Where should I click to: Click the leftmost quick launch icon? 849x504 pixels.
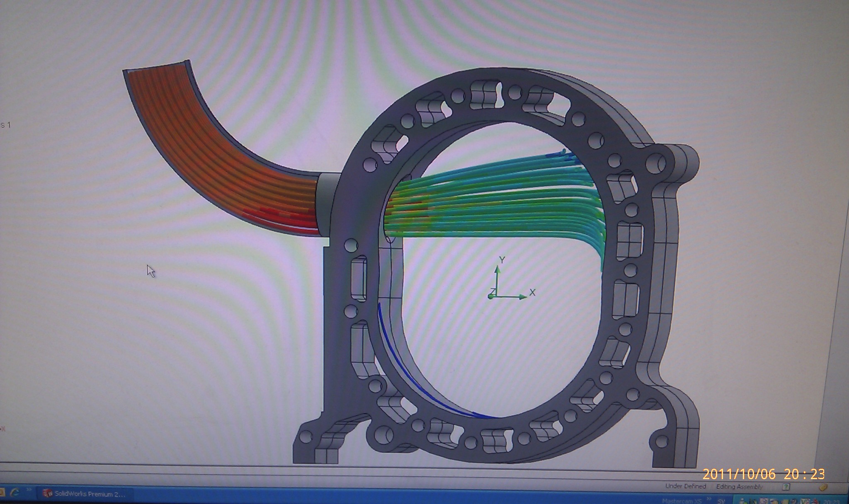coord(2,492)
